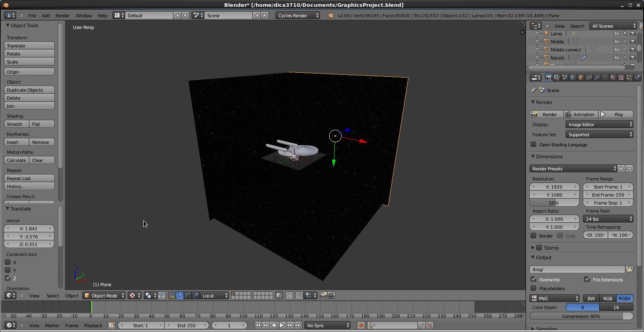This screenshot has height=332, width=644.
Task: Click the Blender logo in the info header
Action: click(330, 15)
